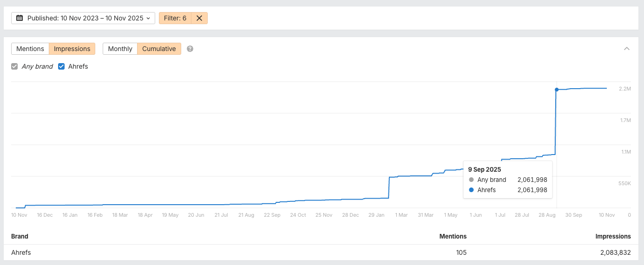
Task: Sort table by Mentions column header
Action: [453, 236]
